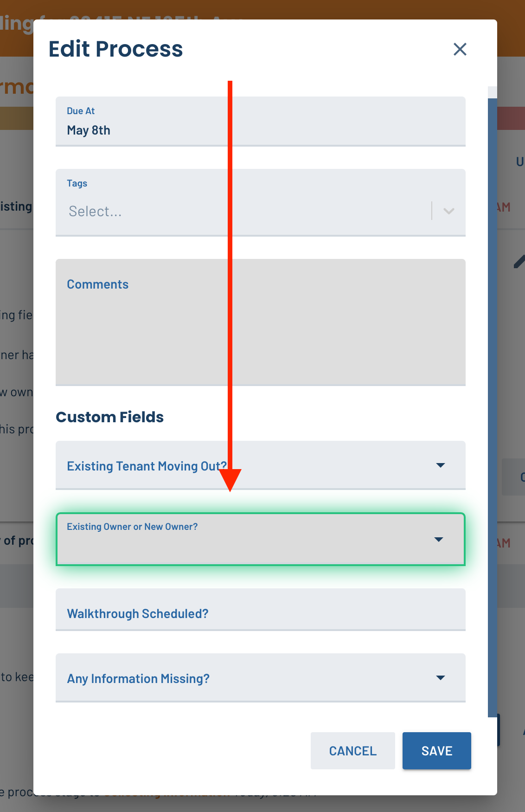Click the Walkthrough Scheduled field

point(261,610)
